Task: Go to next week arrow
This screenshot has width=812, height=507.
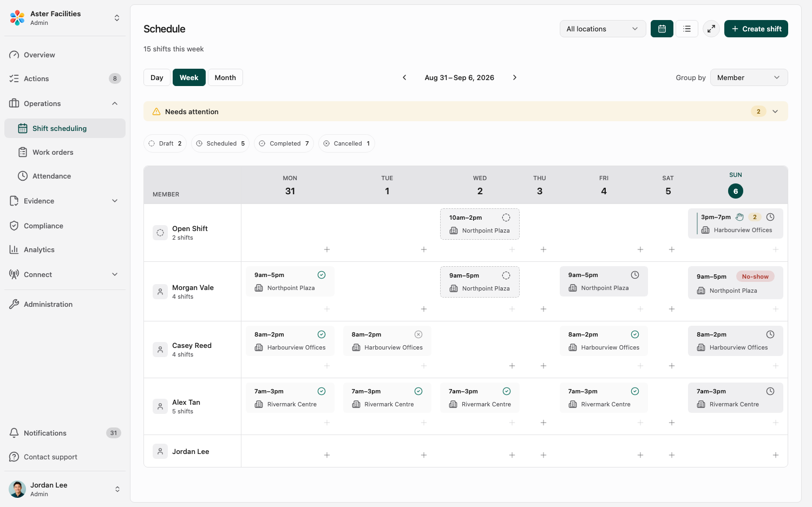Action: coord(515,77)
